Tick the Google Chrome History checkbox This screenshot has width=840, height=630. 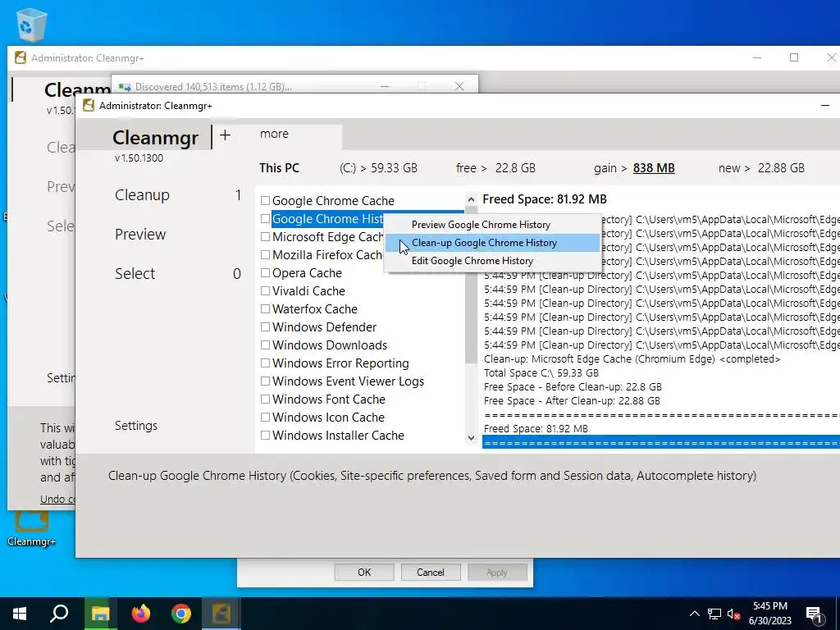(x=265, y=218)
